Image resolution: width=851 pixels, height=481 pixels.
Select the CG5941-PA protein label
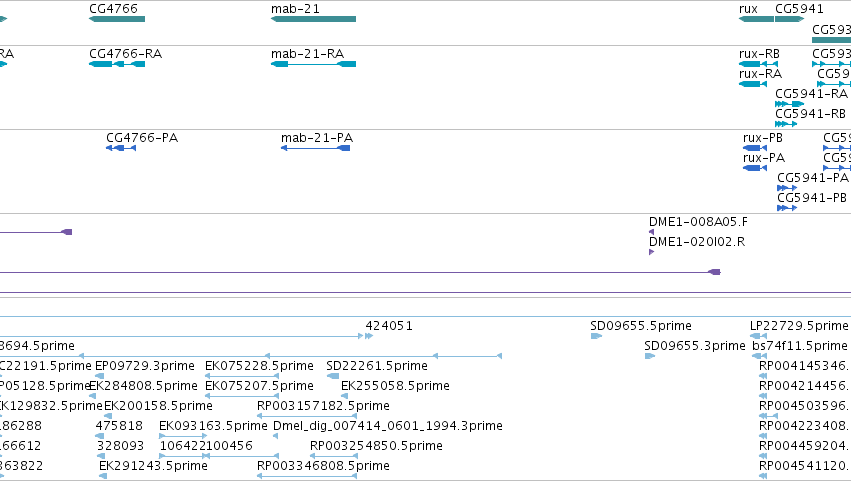click(812, 178)
